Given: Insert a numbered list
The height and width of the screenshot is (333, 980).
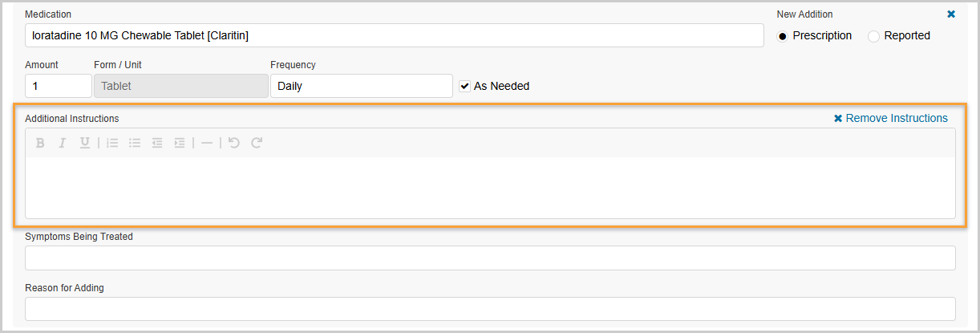Looking at the screenshot, I should pos(112,143).
